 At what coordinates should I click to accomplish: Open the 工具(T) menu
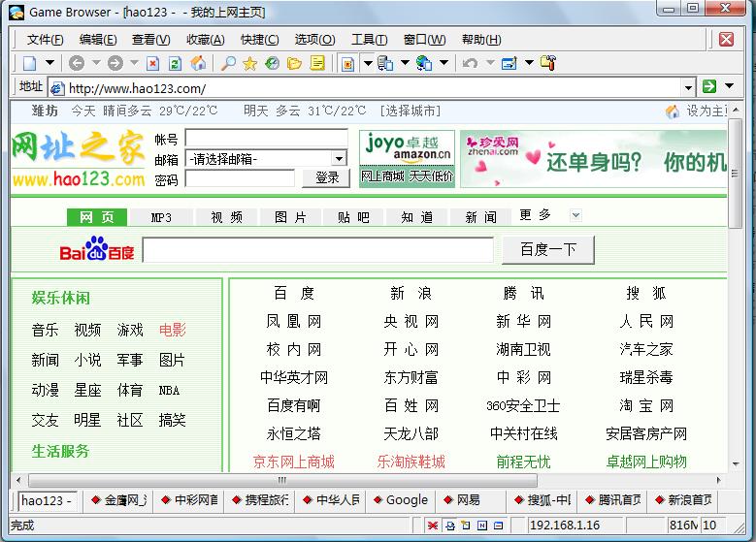click(x=370, y=40)
